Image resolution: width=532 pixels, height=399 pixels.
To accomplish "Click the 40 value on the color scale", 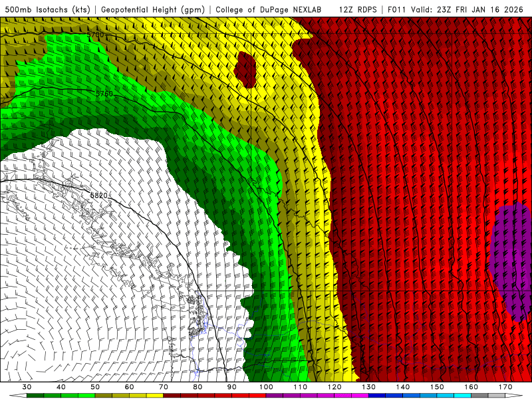I will pos(61,387).
